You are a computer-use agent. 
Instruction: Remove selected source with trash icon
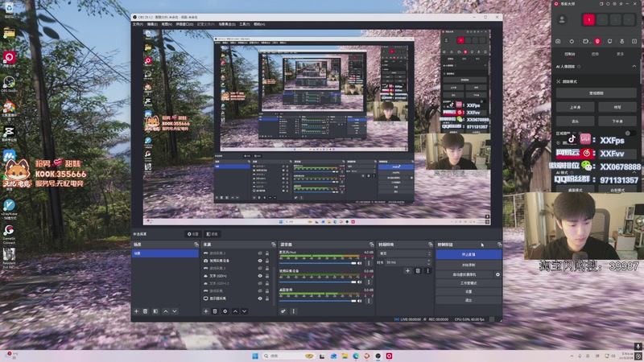click(x=215, y=311)
